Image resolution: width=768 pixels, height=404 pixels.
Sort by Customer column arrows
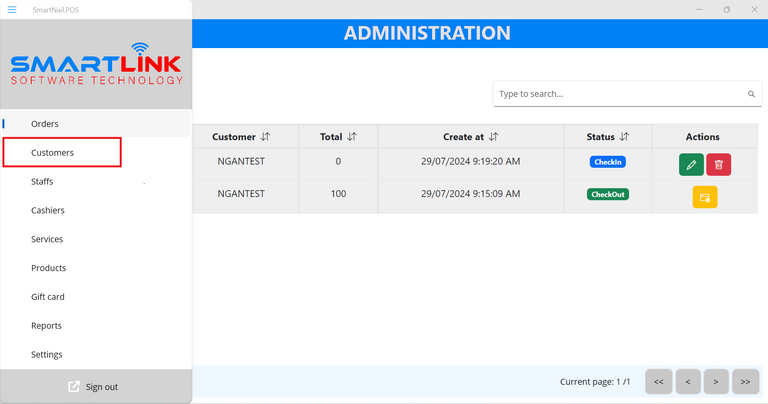pos(265,137)
